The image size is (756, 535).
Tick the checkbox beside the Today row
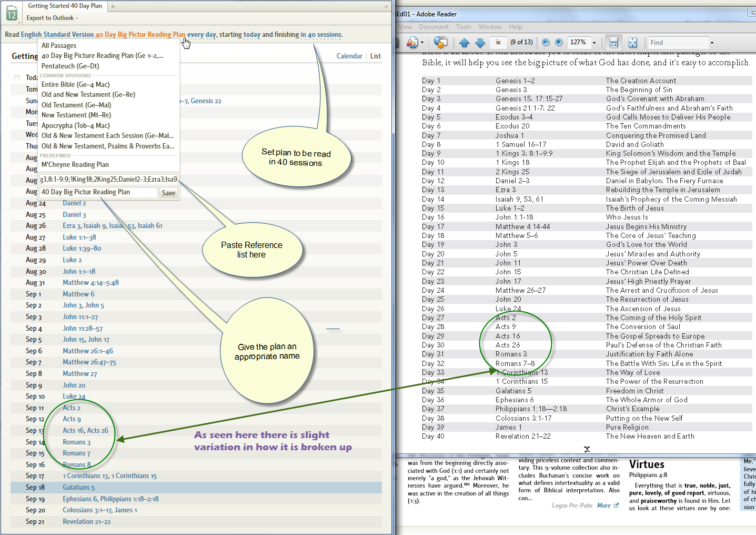tap(17, 78)
